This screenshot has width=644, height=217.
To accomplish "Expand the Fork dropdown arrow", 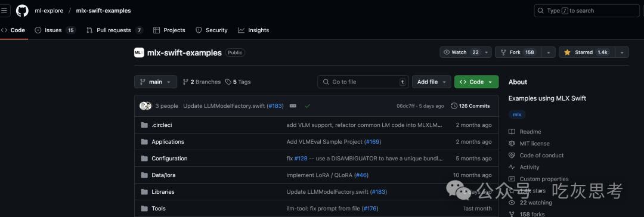I will [549, 52].
